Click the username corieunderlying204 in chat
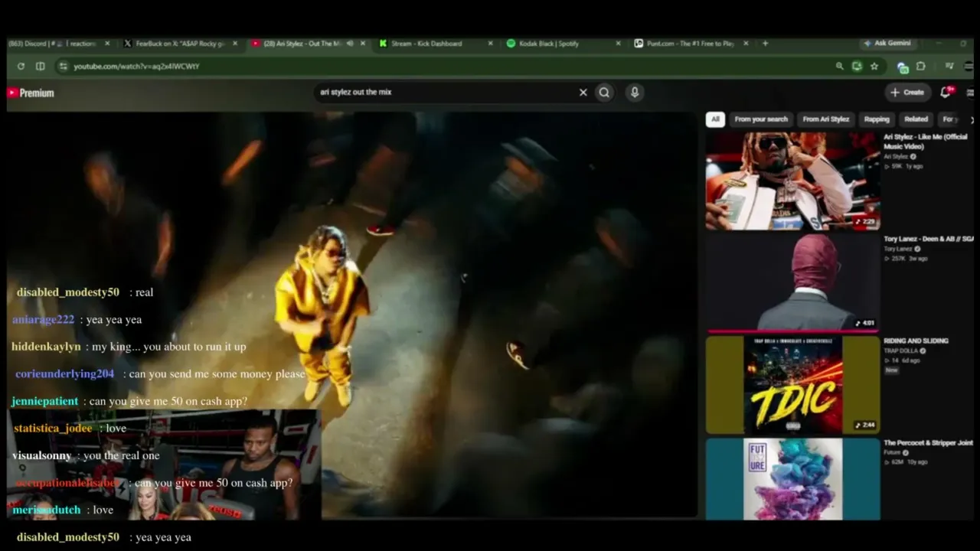The image size is (980, 551). (64, 374)
